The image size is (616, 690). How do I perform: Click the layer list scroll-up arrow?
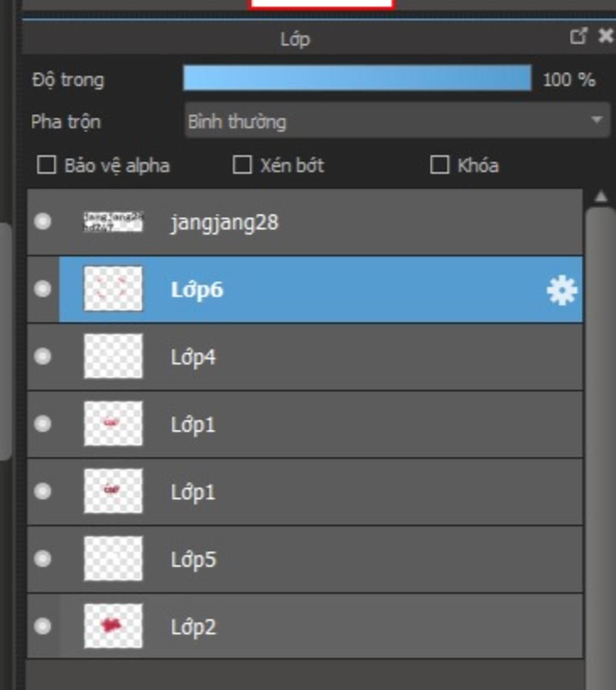pos(600,197)
